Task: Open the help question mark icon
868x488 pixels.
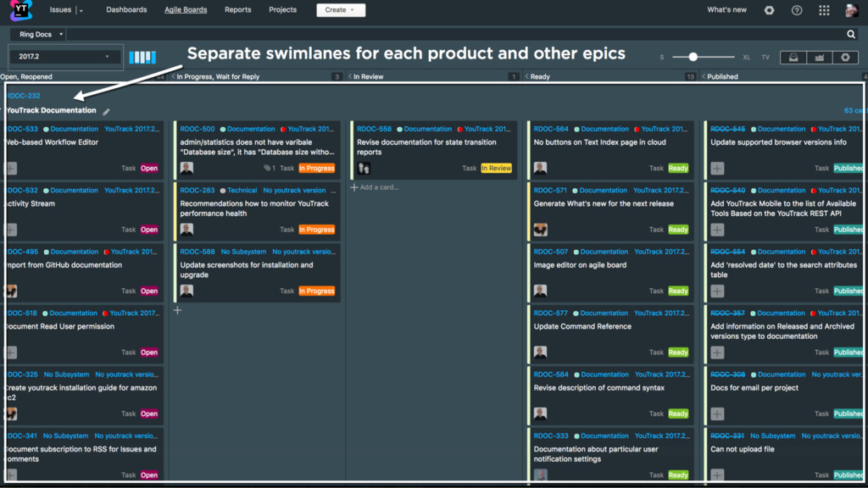Action: pyautogui.click(x=797, y=10)
